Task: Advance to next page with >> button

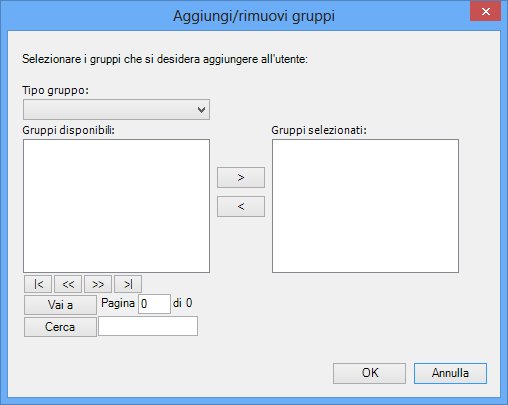Action: coord(98,284)
